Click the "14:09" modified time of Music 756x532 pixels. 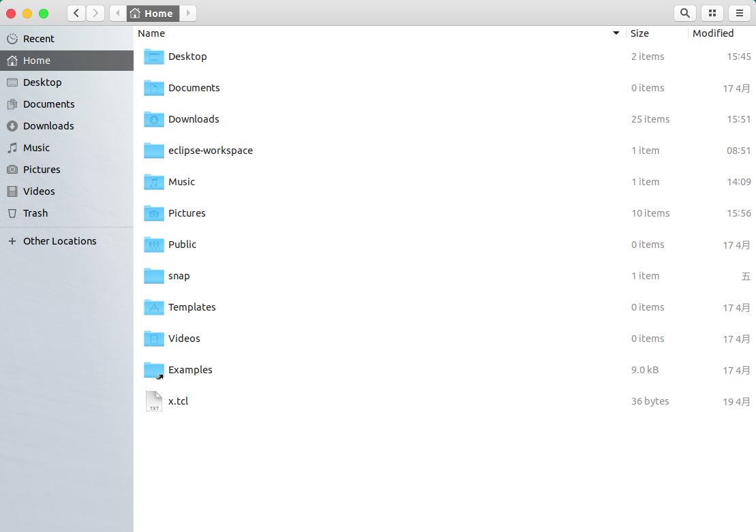pyautogui.click(x=739, y=182)
